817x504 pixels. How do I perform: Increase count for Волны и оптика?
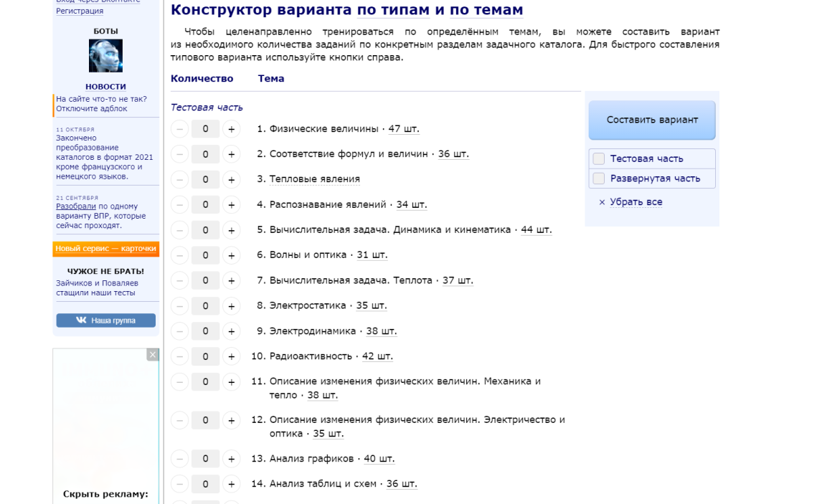click(x=231, y=255)
